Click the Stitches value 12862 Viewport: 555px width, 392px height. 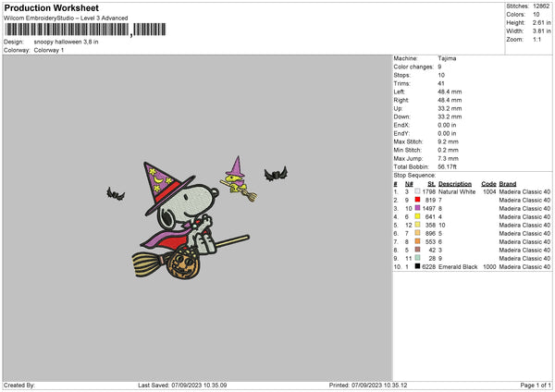[541, 6]
